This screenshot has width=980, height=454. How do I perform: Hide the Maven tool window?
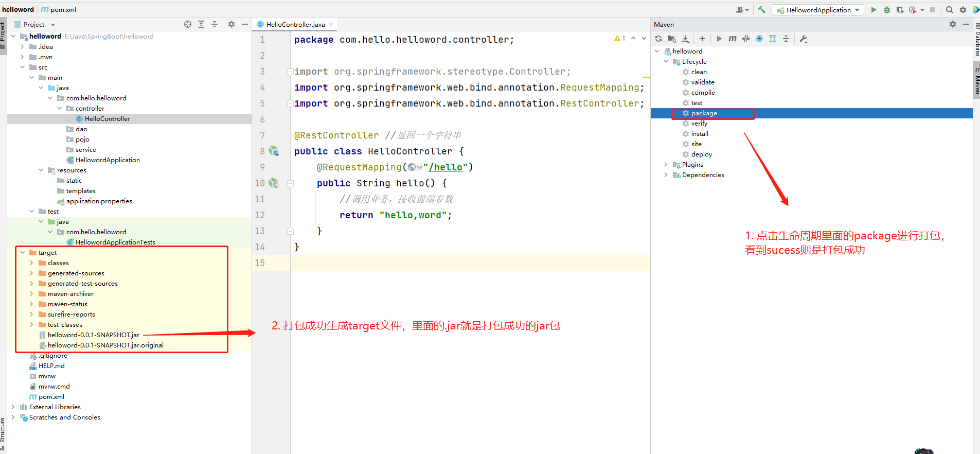point(966,24)
